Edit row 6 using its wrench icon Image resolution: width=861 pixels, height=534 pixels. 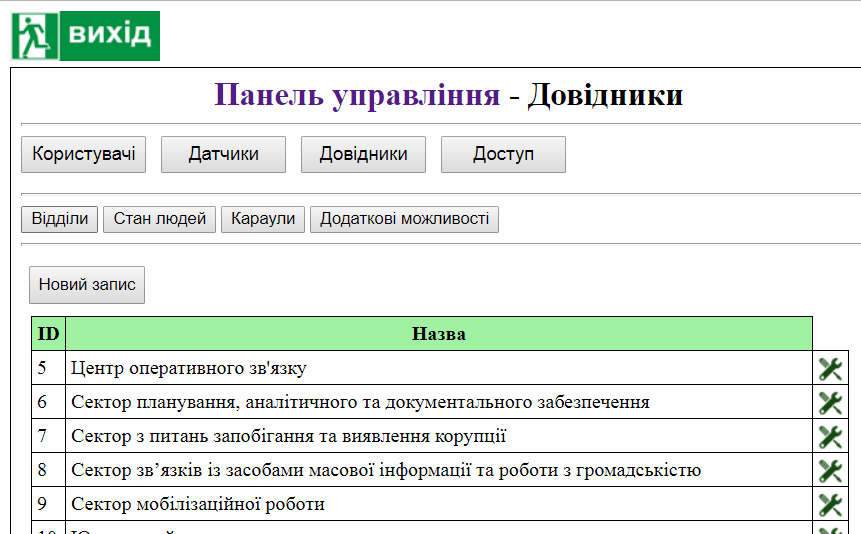[830, 403]
